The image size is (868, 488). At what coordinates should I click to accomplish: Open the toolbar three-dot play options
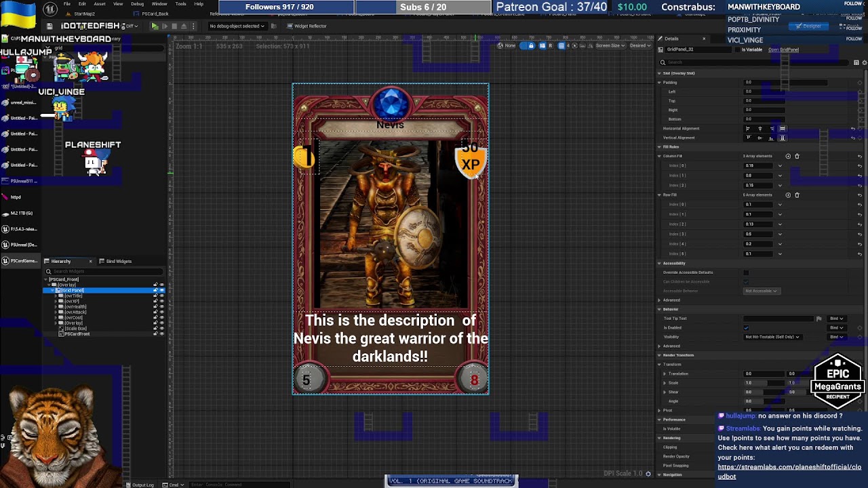(193, 26)
